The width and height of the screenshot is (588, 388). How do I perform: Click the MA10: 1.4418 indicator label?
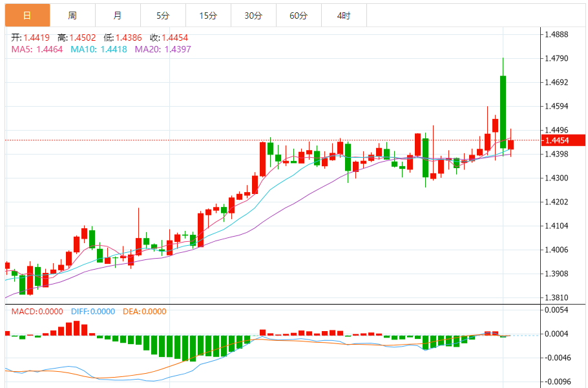pos(99,49)
